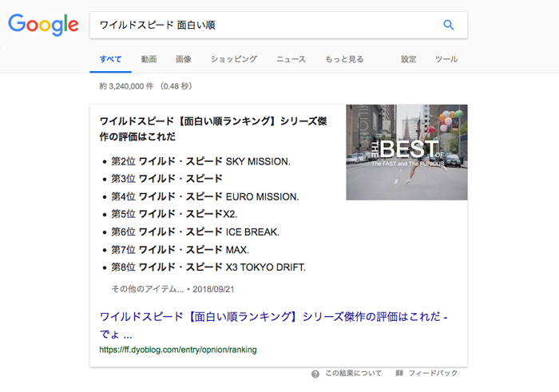559x392 pixels.
Task: Open the blue result title link シリーズ傑作の評価はこれだ
Action: click(x=273, y=325)
